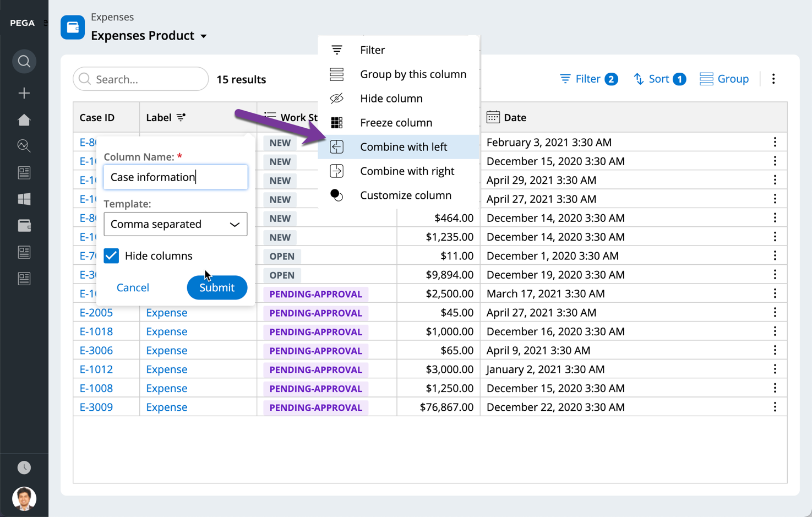Open table more options kebab in toolbar
The image size is (812, 517).
[773, 79]
